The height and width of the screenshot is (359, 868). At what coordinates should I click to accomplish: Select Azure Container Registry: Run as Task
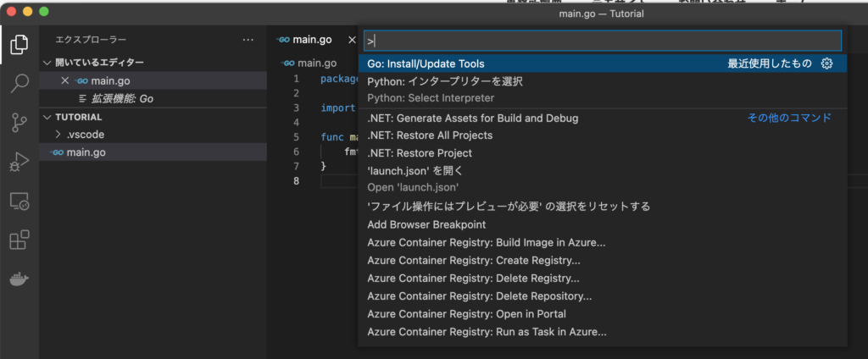pyautogui.click(x=603, y=332)
